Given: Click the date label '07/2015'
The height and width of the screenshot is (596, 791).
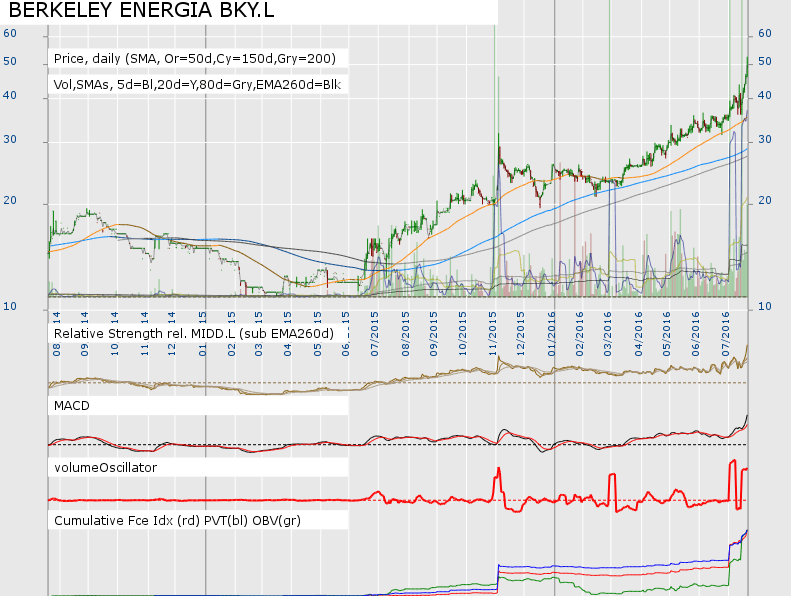Looking at the screenshot, I should point(375,334).
